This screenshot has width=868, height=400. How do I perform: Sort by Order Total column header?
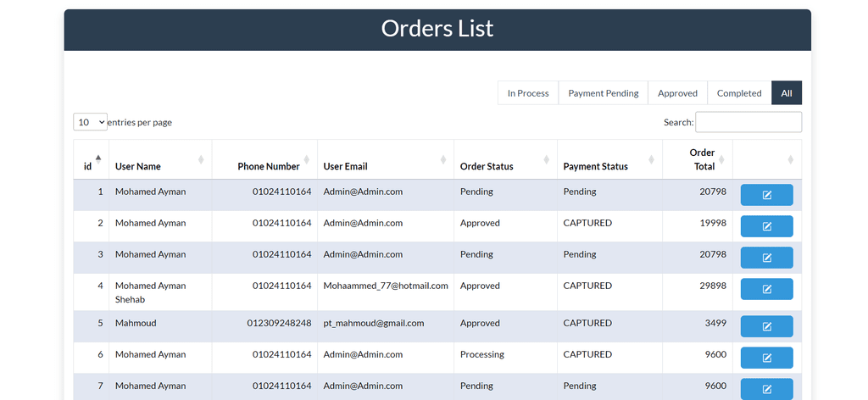(702, 159)
